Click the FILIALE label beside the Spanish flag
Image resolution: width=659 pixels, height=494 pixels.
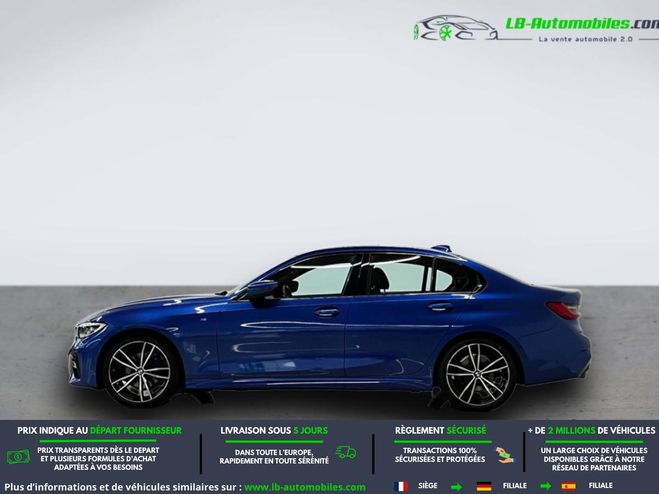[x=601, y=485]
